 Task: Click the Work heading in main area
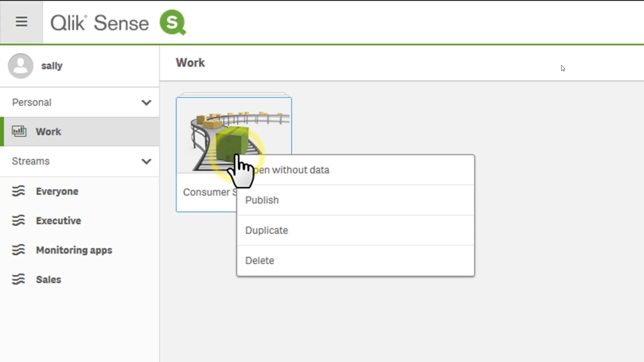(190, 63)
